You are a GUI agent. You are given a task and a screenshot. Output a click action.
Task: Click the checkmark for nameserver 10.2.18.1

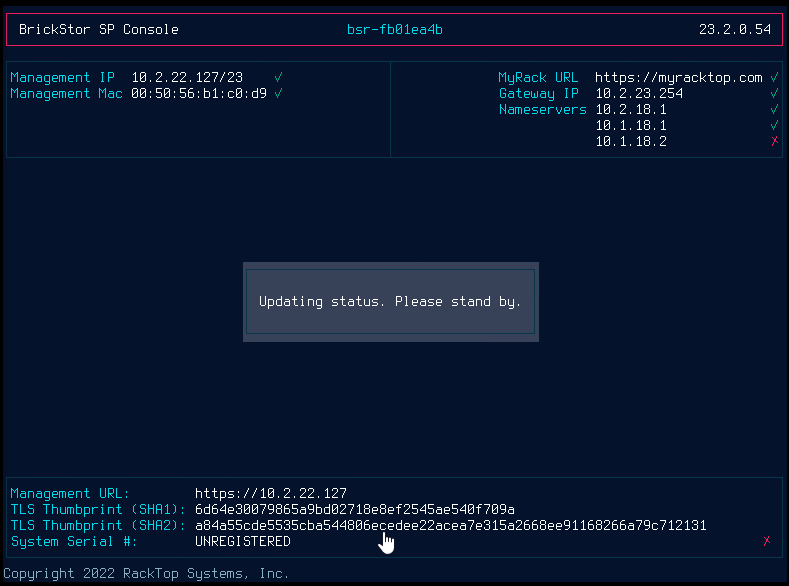(x=774, y=109)
